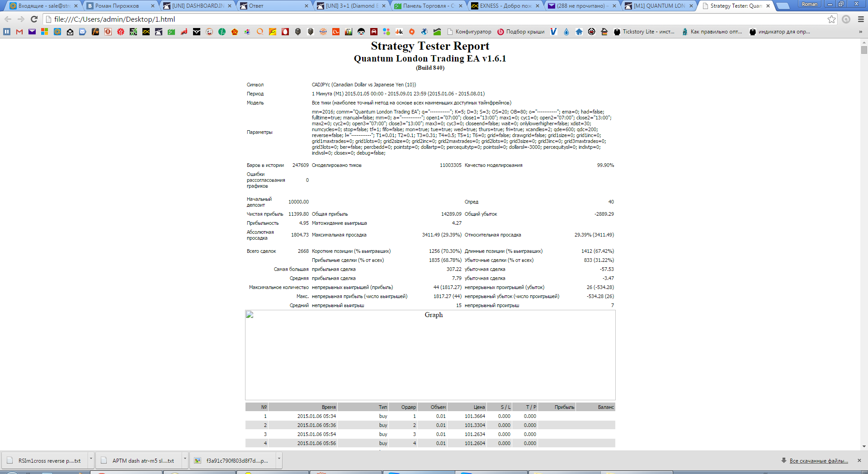Image resolution: width=868 pixels, height=474 pixels.
Task: Switch to the Панель Торговля tab
Action: [x=428, y=6]
